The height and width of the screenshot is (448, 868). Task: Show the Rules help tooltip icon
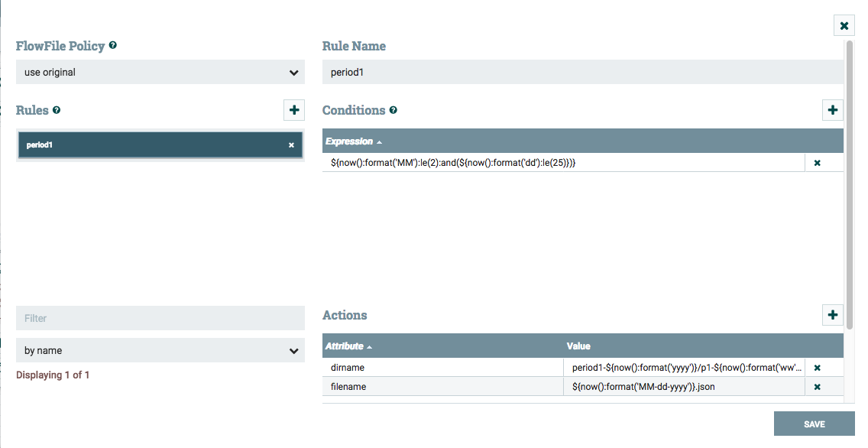[x=57, y=110]
